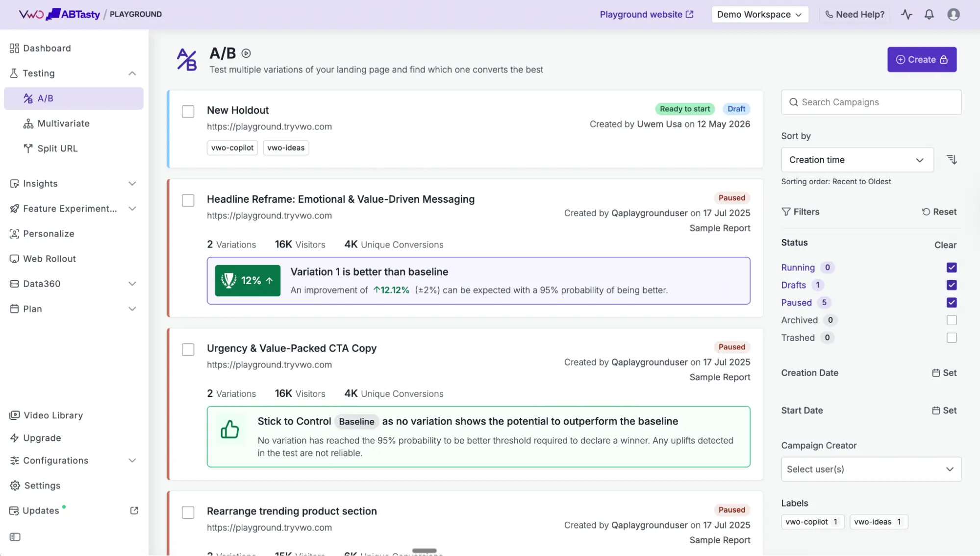Viewport: 980px width, 556px height.
Task: Filter by vwo-copilot label
Action: pos(812,522)
